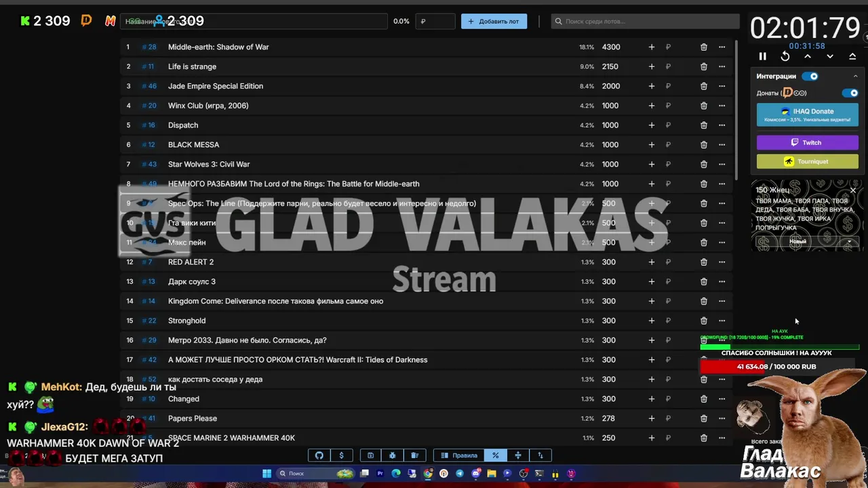The width and height of the screenshot is (868, 488).
Task: Click the save icon in bottom toolbar
Action: (370, 455)
